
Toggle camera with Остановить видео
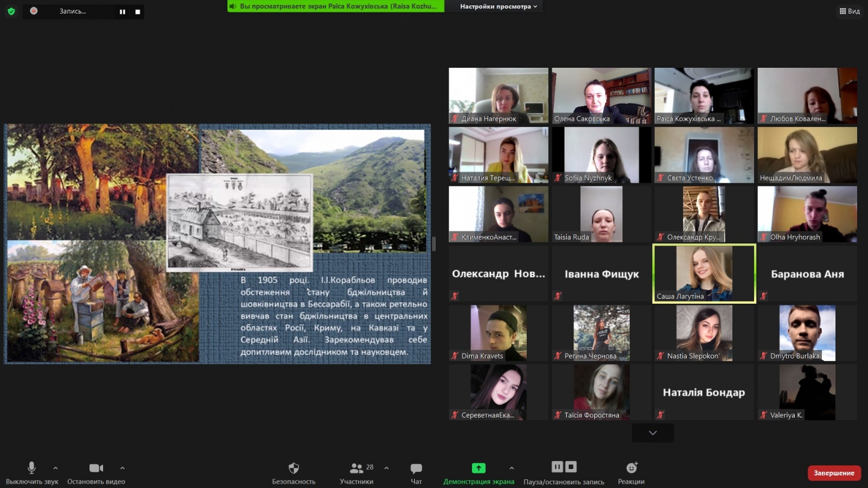(96, 473)
